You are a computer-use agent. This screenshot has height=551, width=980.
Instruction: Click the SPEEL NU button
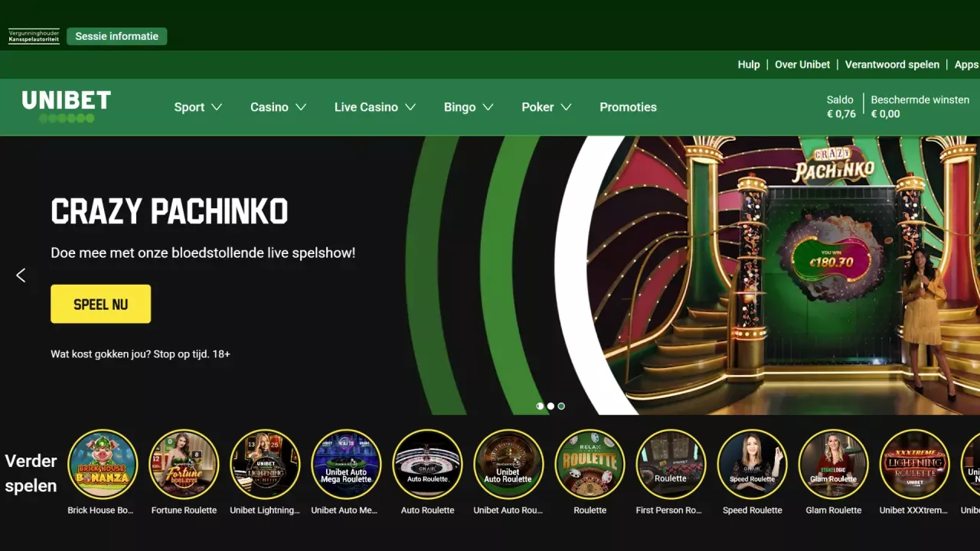click(x=100, y=304)
